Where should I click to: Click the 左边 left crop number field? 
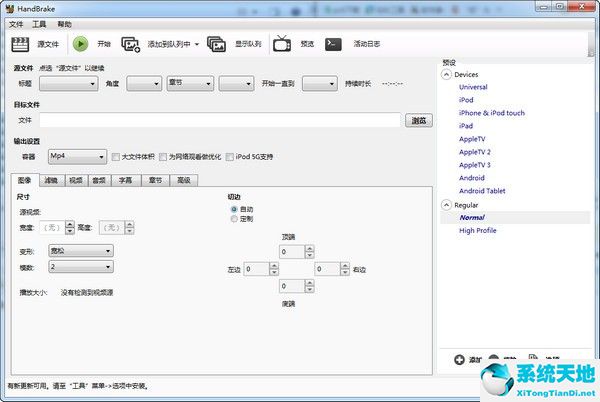pos(256,269)
